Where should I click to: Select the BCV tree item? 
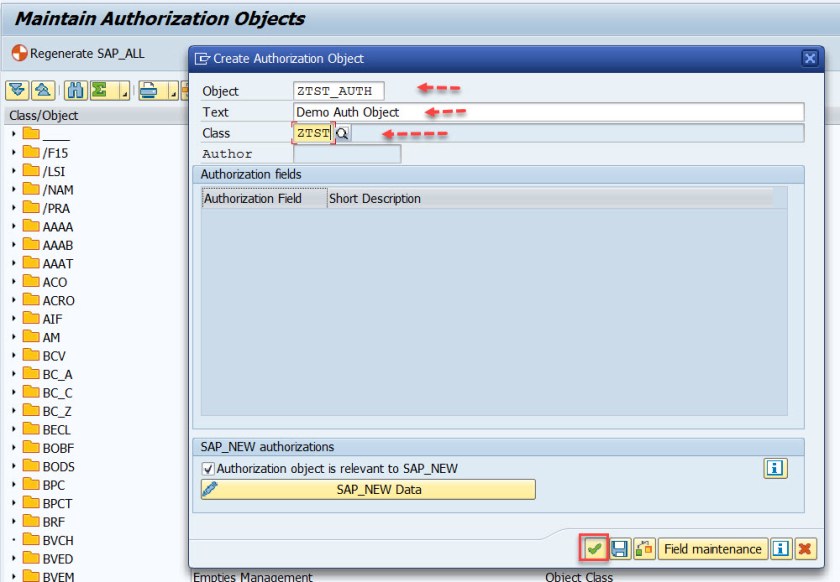(x=54, y=356)
